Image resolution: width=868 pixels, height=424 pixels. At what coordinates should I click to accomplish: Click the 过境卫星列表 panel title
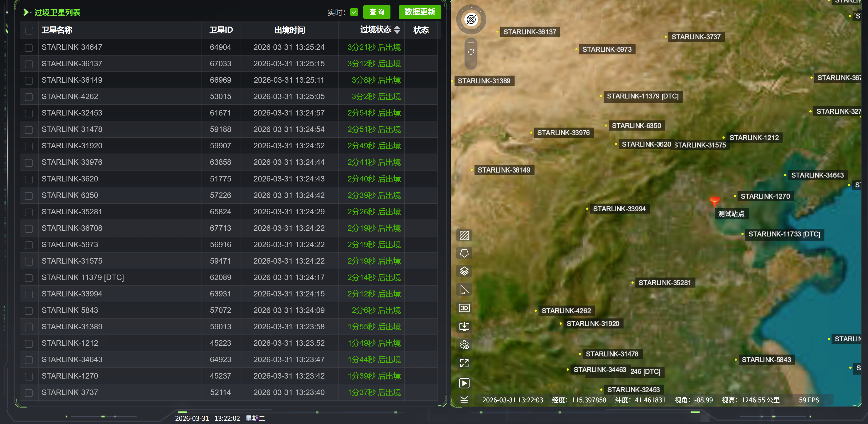pyautogui.click(x=57, y=13)
